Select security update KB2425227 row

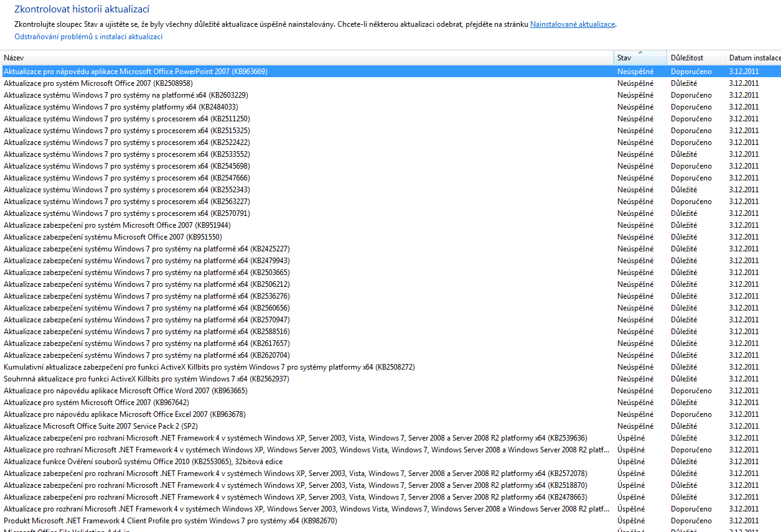pyautogui.click(x=390, y=249)
